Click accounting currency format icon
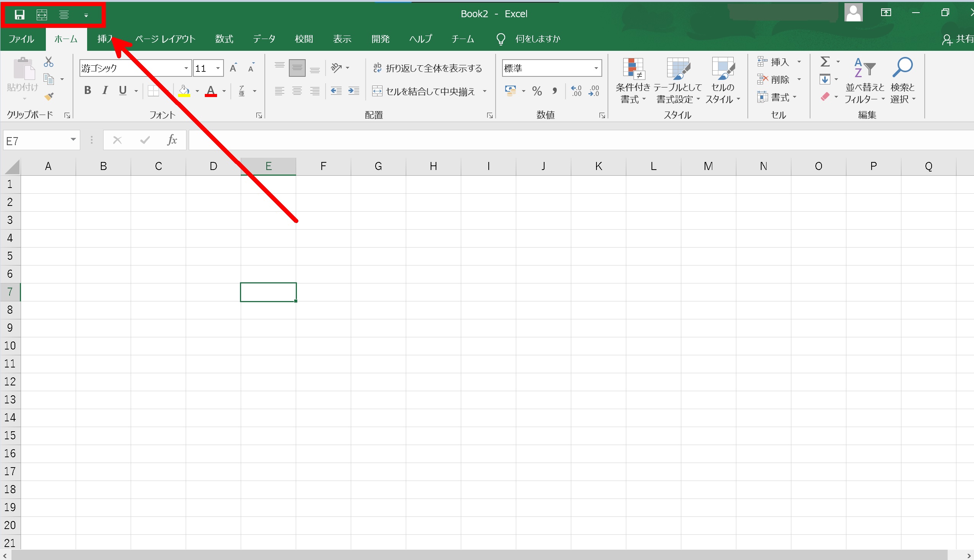This screenshot has width=974, height=560. [x=510, y=91]
